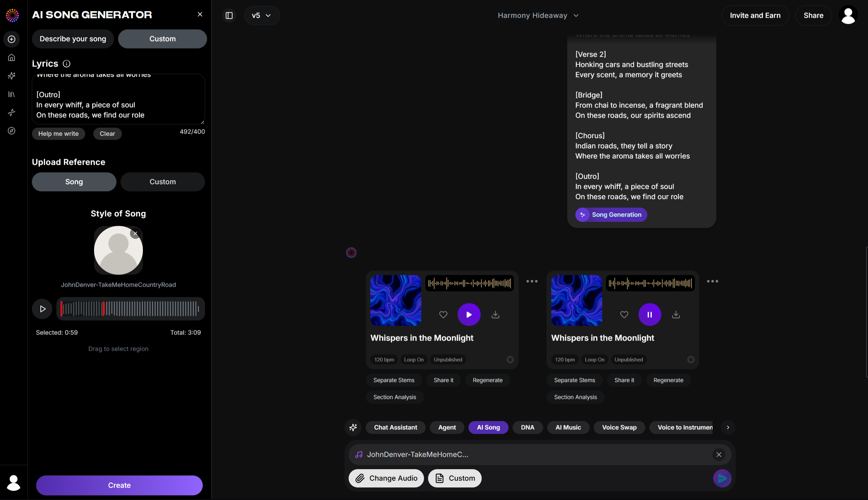Screen dimensions: 868x500
Task: Download the second Whispers in the Moonlight track
Action: point(676,314)
